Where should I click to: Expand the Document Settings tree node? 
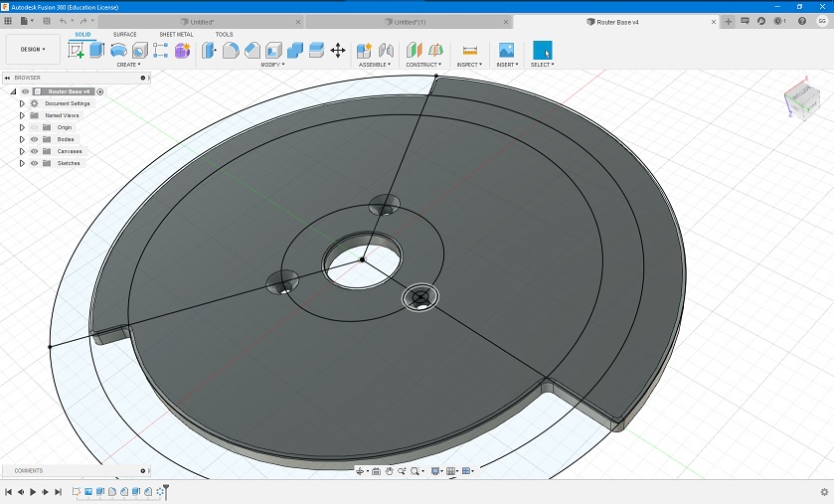click(22, 103)
